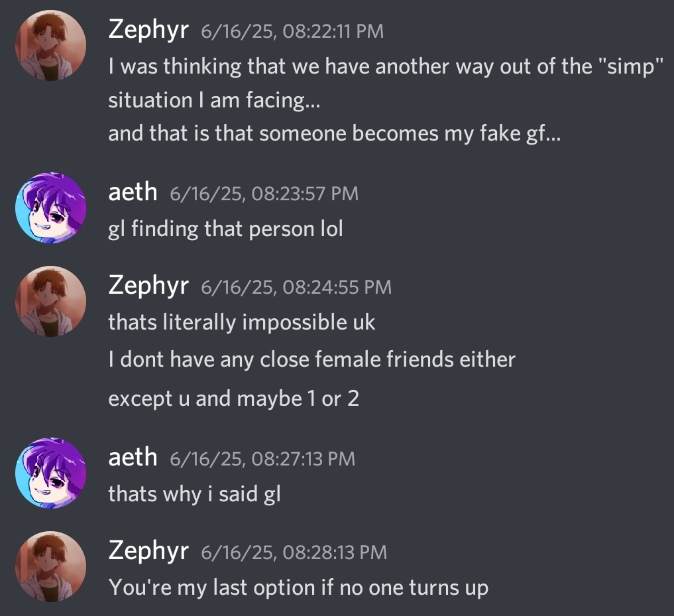Select the "gl finding that person lol" message
Image resolution: width=674 pixels, height=616 pixels.
pyautogui.click(x=225, y=229)
